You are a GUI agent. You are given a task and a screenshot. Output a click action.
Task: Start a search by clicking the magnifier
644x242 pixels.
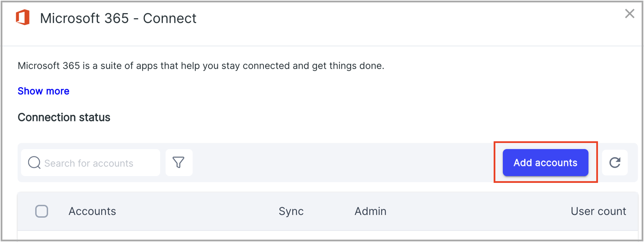34,163
